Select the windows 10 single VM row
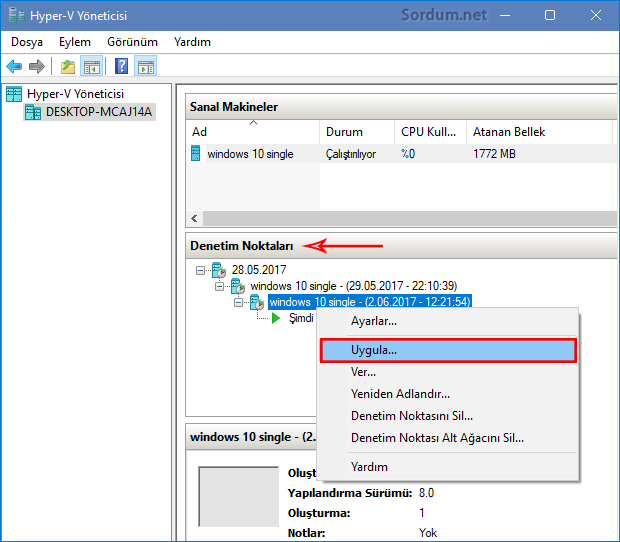This screenshot has height=542, width=620. (x=401, y=154)
